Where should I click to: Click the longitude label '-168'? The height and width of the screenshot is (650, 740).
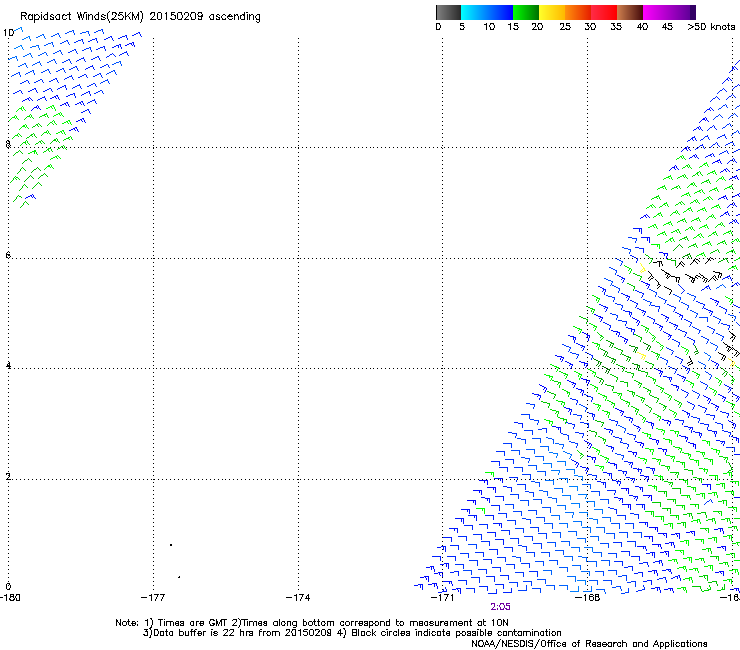pos(588,598)
